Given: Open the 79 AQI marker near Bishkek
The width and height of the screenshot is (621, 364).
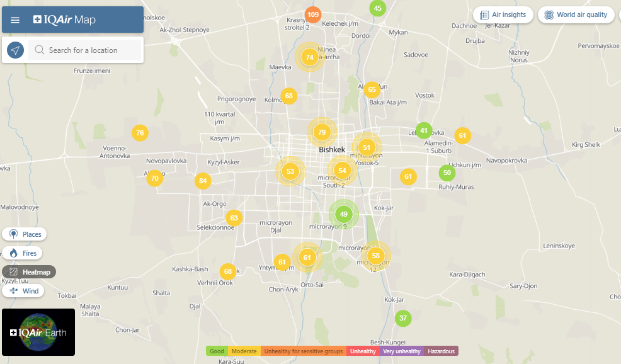Looking at the screenshot, I should coord(322,132).
